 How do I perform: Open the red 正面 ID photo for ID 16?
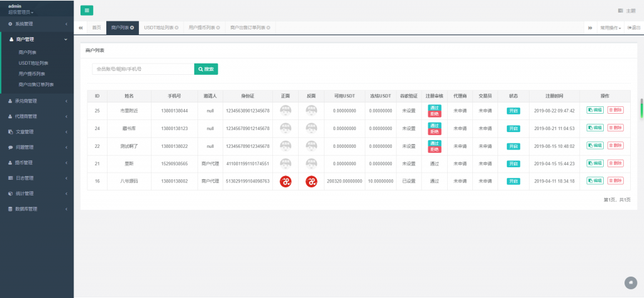(286, 181)
